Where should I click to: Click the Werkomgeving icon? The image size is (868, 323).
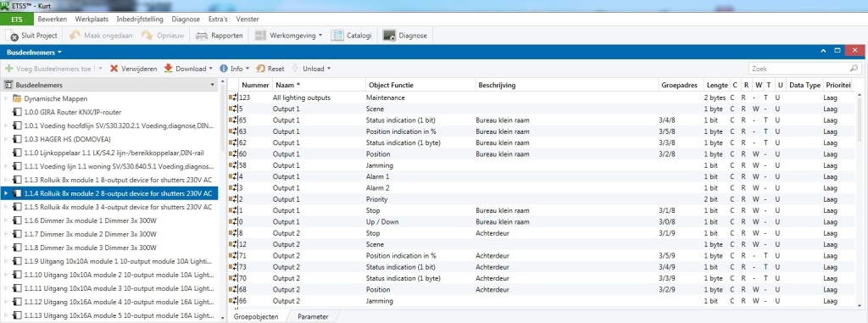[260, 36]
